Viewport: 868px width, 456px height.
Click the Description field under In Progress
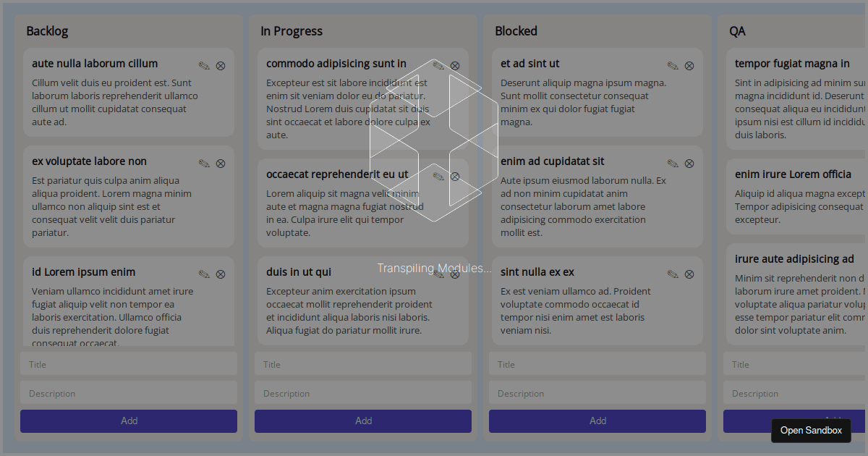pos(362,393)
